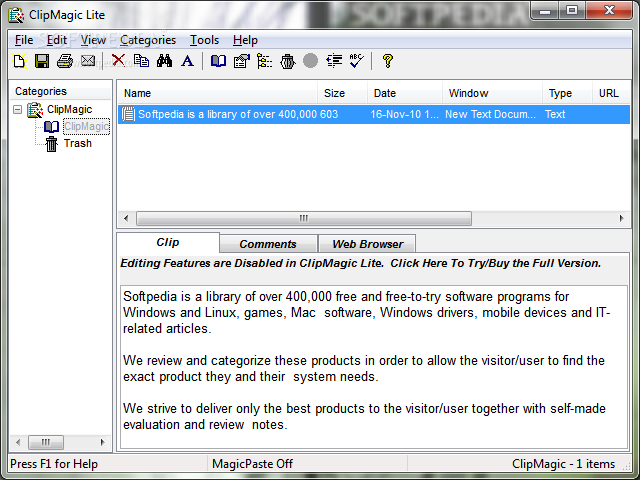Click the Copy toolbar icon
This screenshot has height=480, width=640.
(141, 61)
